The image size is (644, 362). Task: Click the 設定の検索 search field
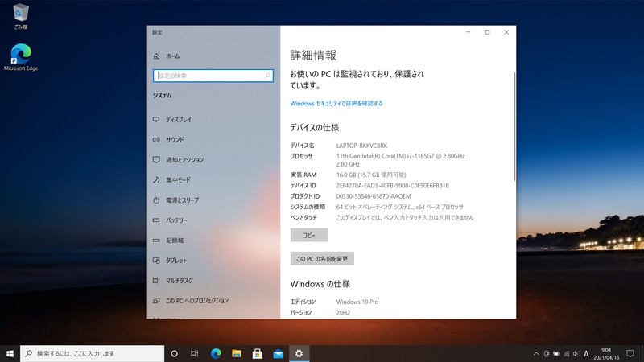[213, 76]
